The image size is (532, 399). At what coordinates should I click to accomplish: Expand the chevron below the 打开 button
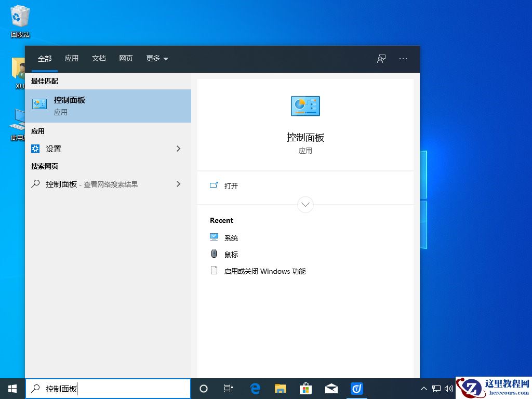(305, 205)
